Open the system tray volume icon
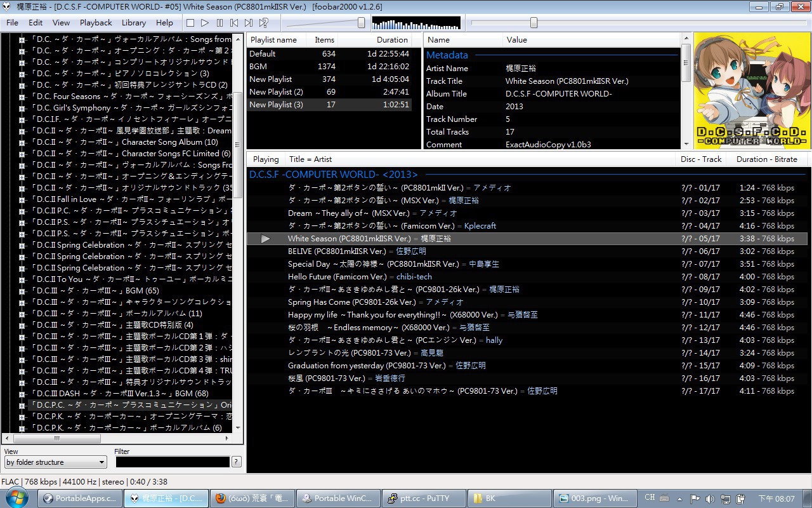Image resolution: width=812 pixels, height=508 pixels. coord(710,498)
